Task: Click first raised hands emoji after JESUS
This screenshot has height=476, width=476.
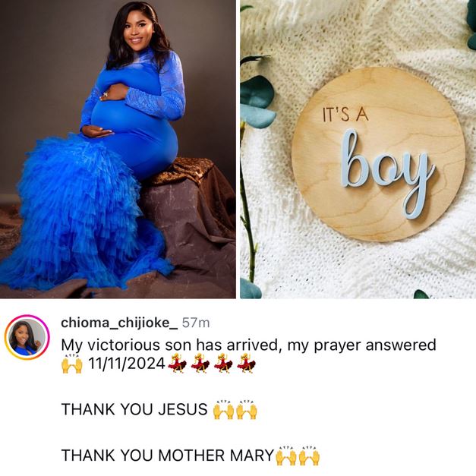Action: click(223, 410)
